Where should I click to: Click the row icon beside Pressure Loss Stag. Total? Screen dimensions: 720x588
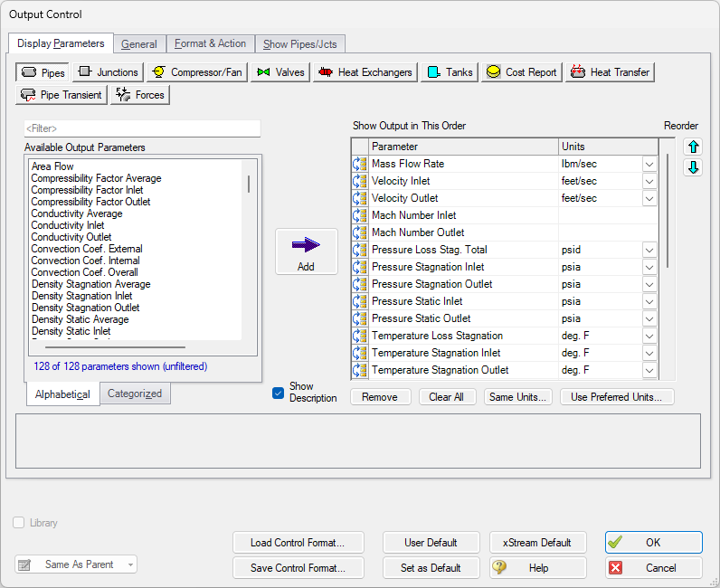click(359, 250)
